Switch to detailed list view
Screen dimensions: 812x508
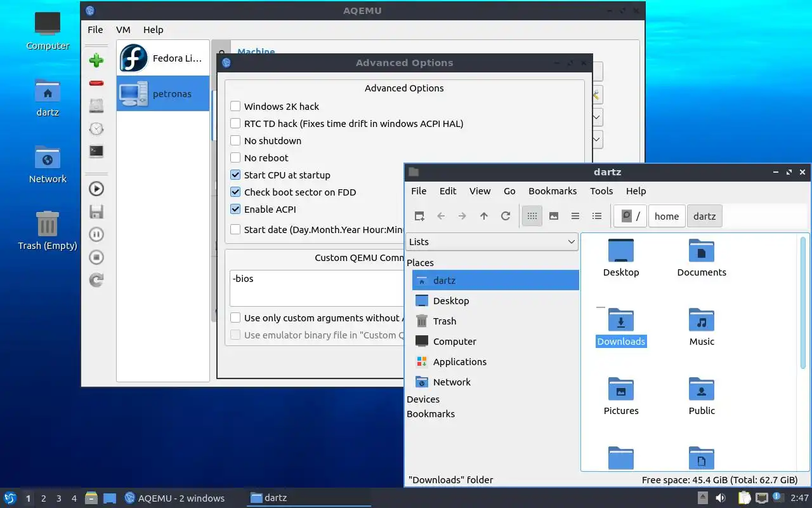[x=597, y=216]
